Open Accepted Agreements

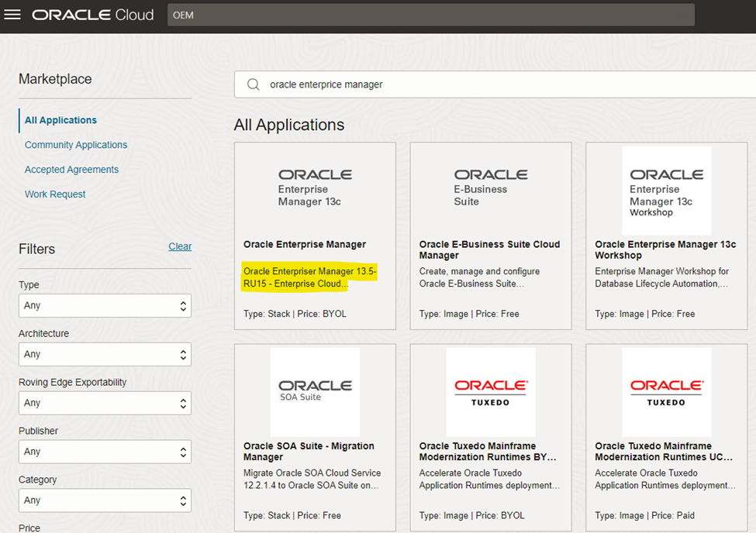[x=71, y=169]
